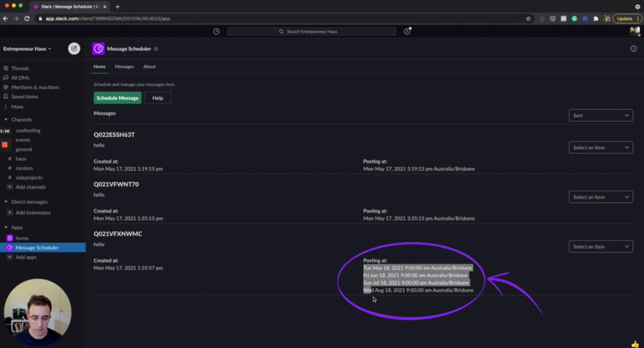Switch to the Messages tab
644x348 pixels.
[x=124, y=66]
